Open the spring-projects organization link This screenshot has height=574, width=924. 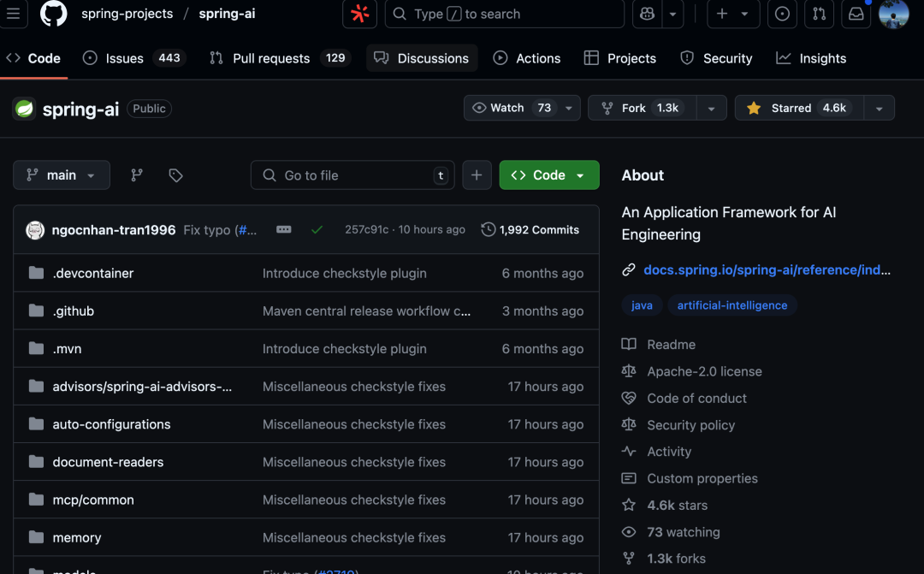click(127, 14)
